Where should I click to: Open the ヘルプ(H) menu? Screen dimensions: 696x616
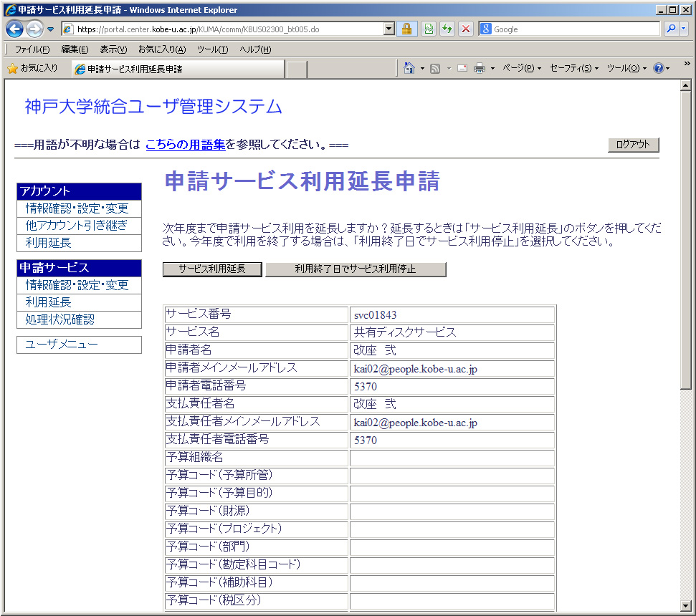(255, 49)
